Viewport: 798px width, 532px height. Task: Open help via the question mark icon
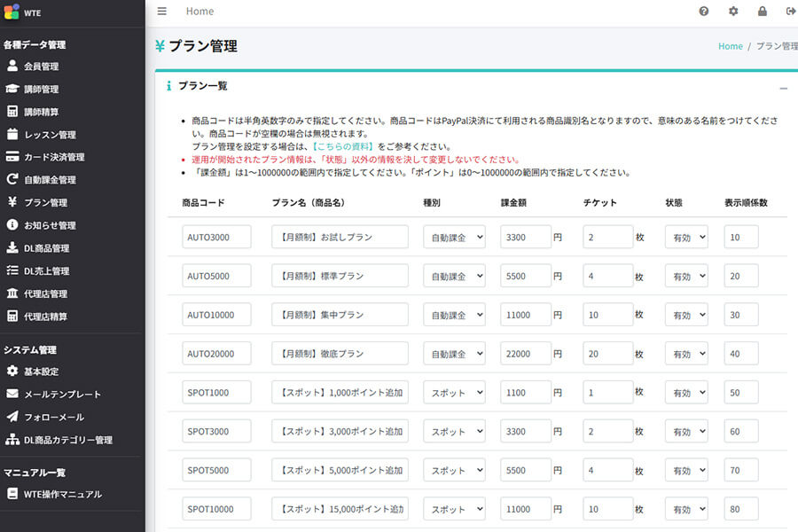pyautogui.click(x=704, y=12)
